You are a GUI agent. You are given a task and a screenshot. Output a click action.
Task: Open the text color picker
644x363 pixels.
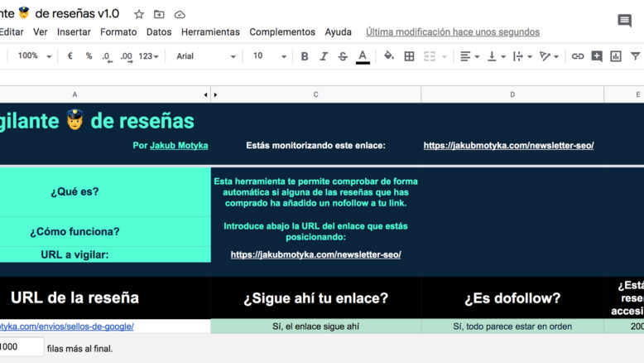(363, 56)
